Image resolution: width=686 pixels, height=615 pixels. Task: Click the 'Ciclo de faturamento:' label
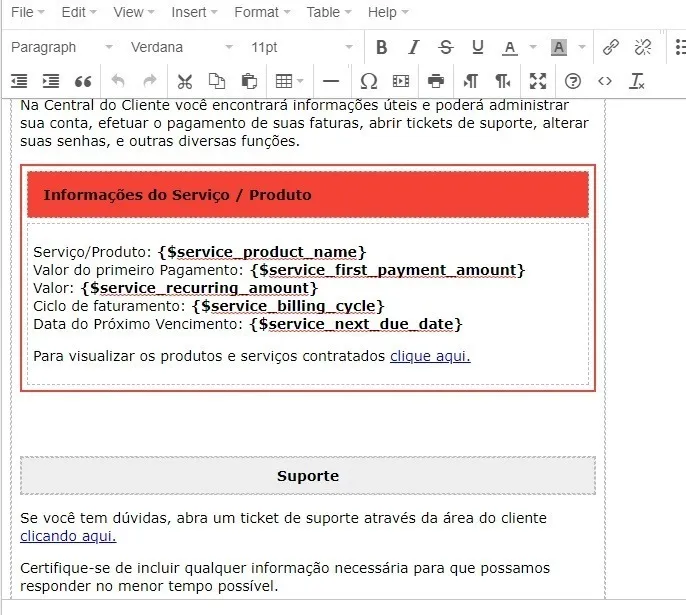pos(110,306)
